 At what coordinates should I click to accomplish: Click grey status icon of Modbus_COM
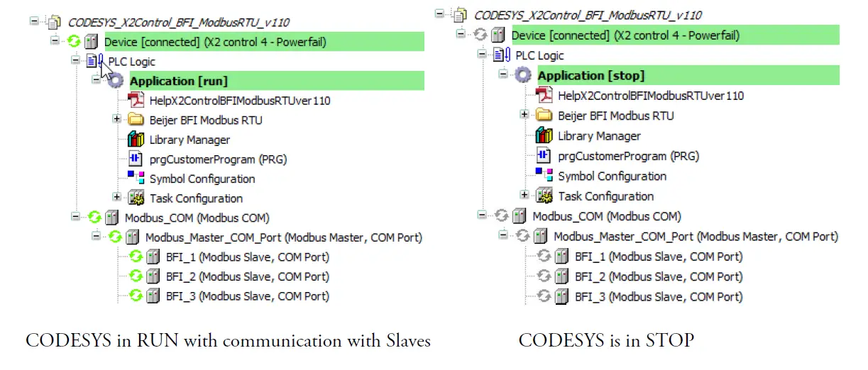pyautogui.click(x=502, y=215)
